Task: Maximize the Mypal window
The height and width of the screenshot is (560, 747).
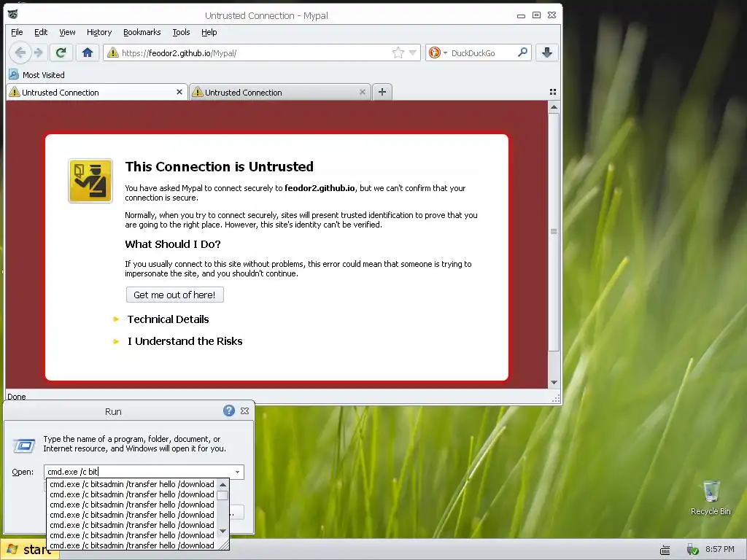Action: tap(536, 15)
